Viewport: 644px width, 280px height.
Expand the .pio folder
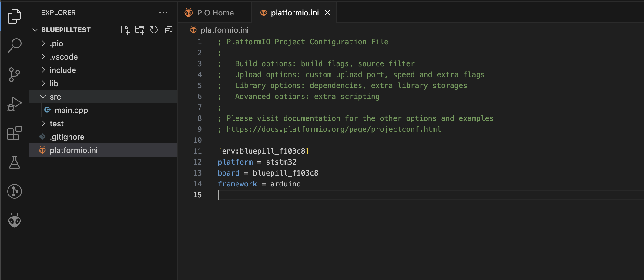(x=56, y=43)
